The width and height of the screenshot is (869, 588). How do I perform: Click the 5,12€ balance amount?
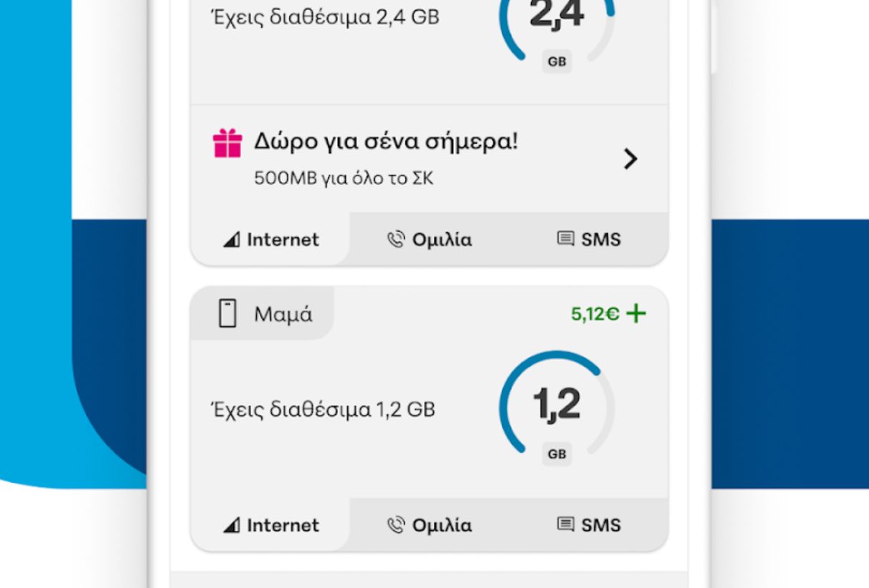pyautogui.click(x=595, y=313)
